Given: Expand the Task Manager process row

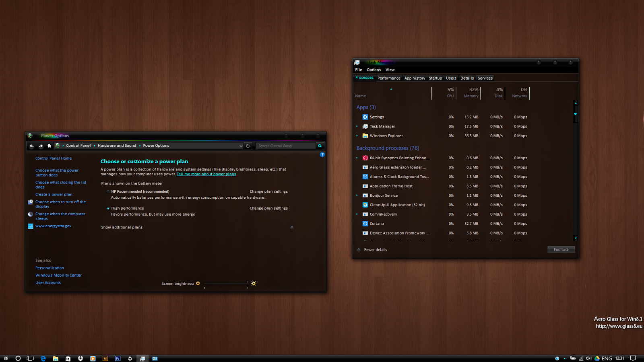Looking at the screenshot, I should [357, 126].
